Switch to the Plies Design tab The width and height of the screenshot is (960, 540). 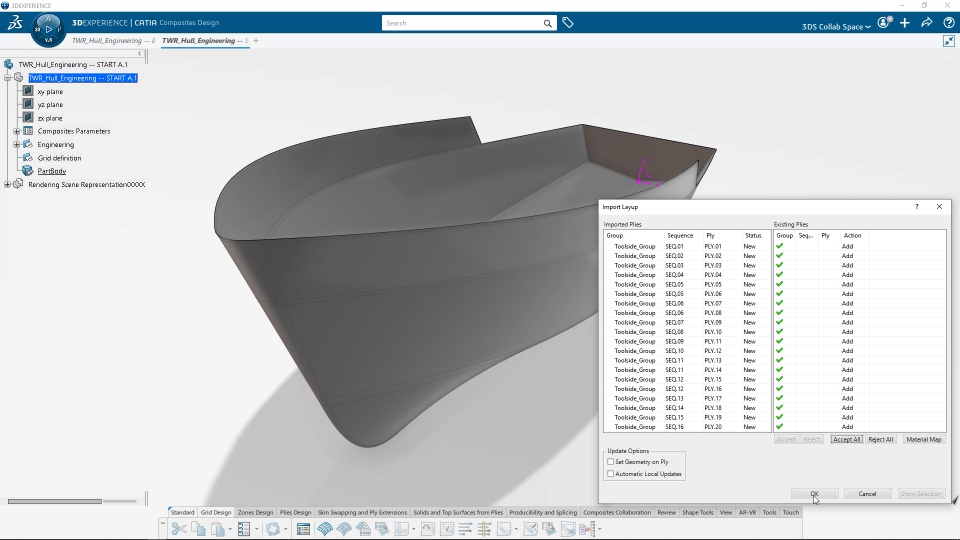pyautogui.click(x=295, y=512)
